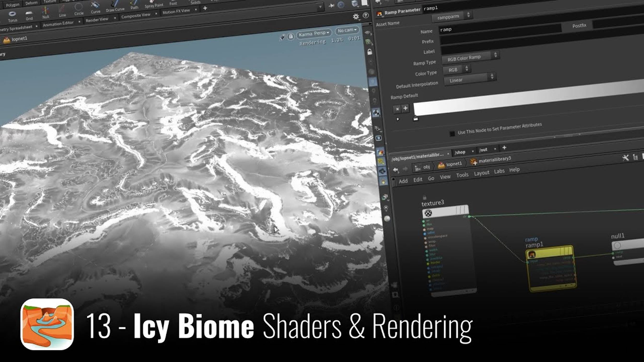Image resolution: width=644 pixels, height=362 pixels.
Task: Switch to the Animation Editor tab
Action: [58, 24]
